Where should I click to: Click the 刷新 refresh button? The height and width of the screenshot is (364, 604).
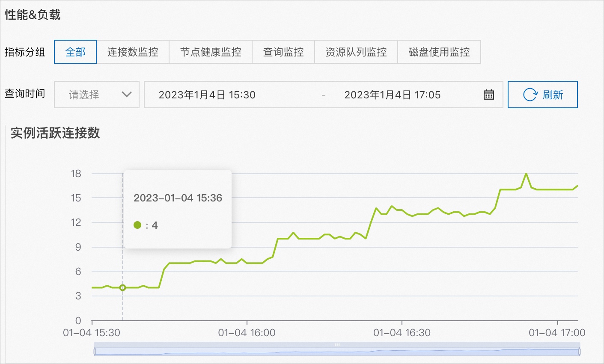pos(543,95)
